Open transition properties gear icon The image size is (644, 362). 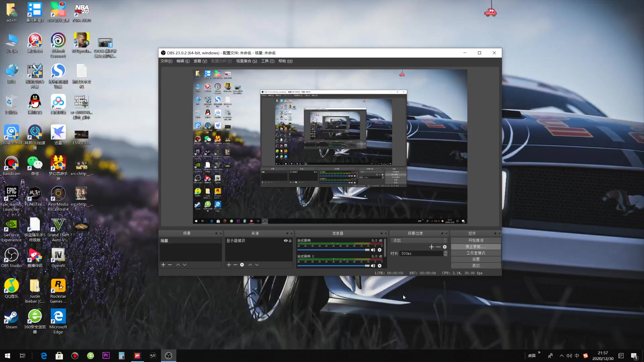pyautogui.click(x=445, y=247)
